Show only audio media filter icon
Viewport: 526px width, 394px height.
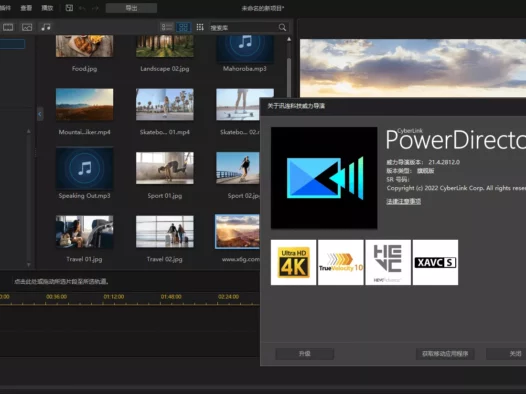pos(46,27)
